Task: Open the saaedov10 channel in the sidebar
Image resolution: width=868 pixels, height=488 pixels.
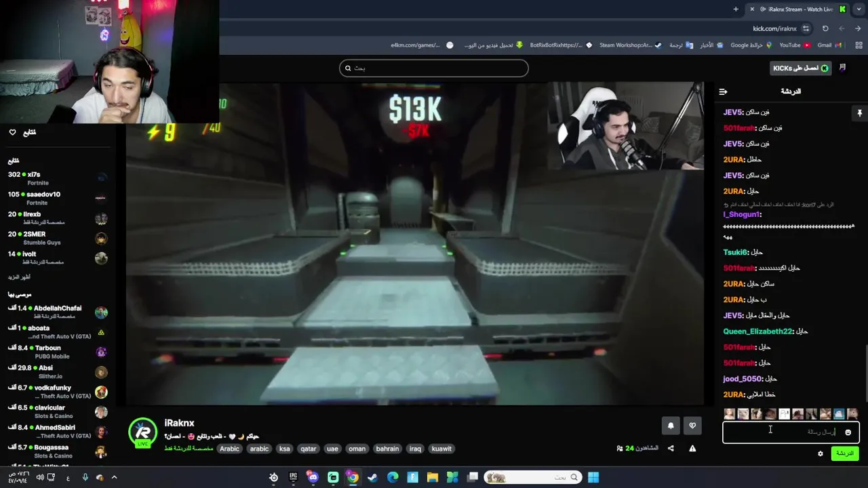Action: pyautogui.click(x=58, y=198)
